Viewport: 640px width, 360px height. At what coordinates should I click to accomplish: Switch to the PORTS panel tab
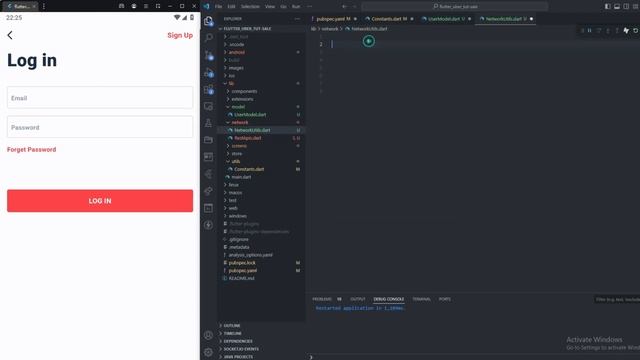444,299
